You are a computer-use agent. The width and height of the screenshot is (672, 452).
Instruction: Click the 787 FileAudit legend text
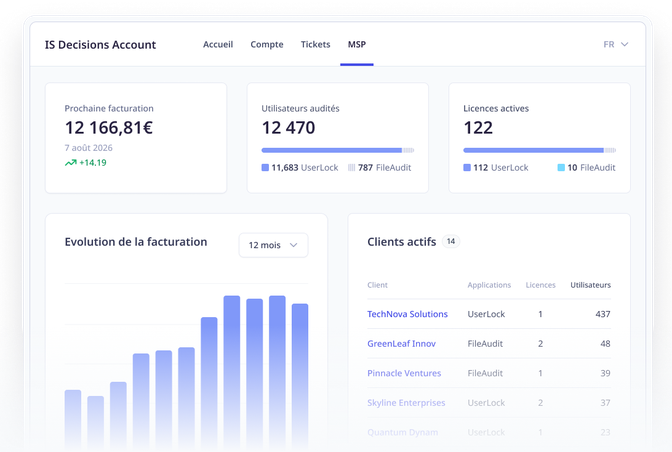point(384,168)
